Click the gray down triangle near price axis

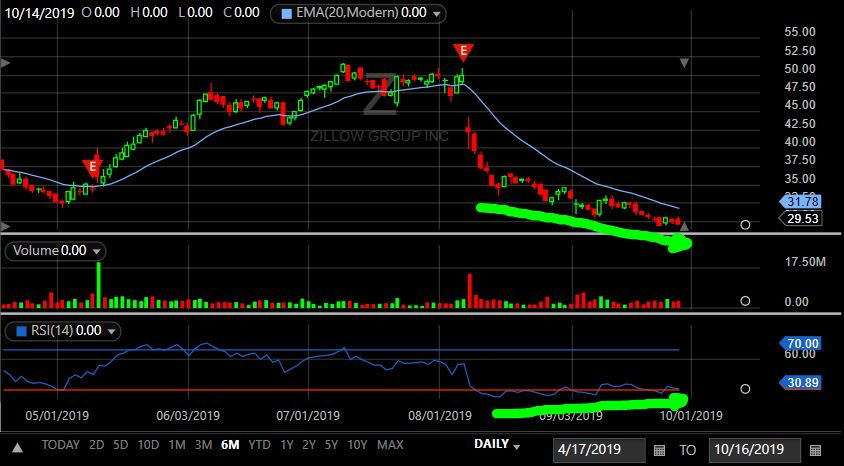(x=684, y=63)
